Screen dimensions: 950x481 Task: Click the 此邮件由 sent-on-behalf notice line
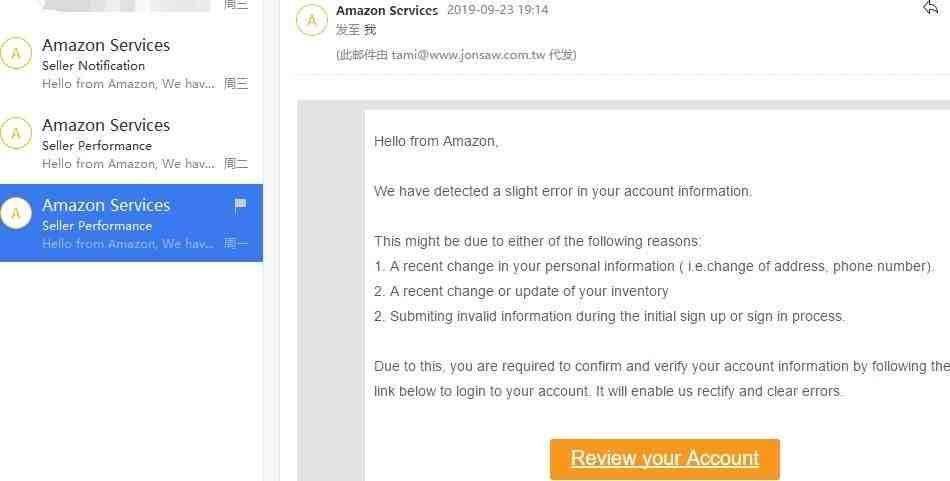(456, 55)
